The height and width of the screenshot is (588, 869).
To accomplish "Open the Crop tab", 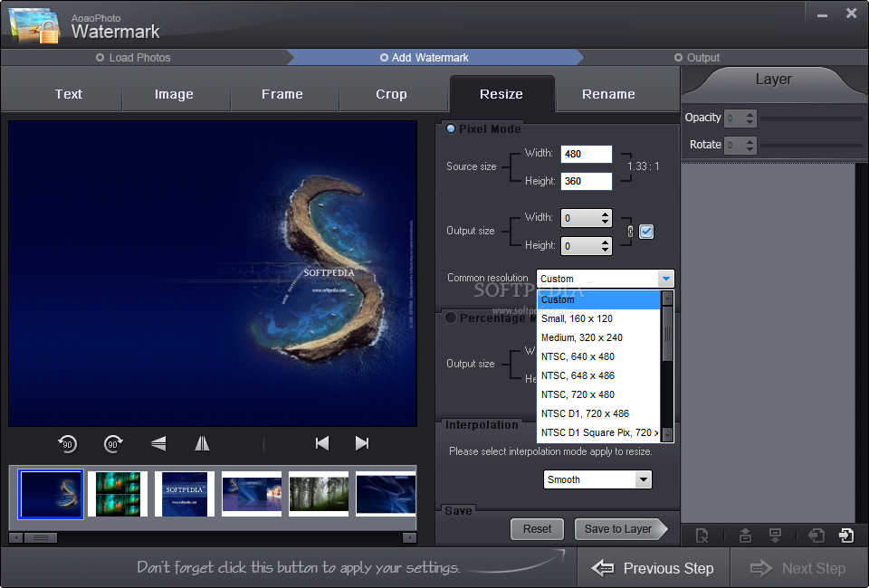I will pos(391,94).
